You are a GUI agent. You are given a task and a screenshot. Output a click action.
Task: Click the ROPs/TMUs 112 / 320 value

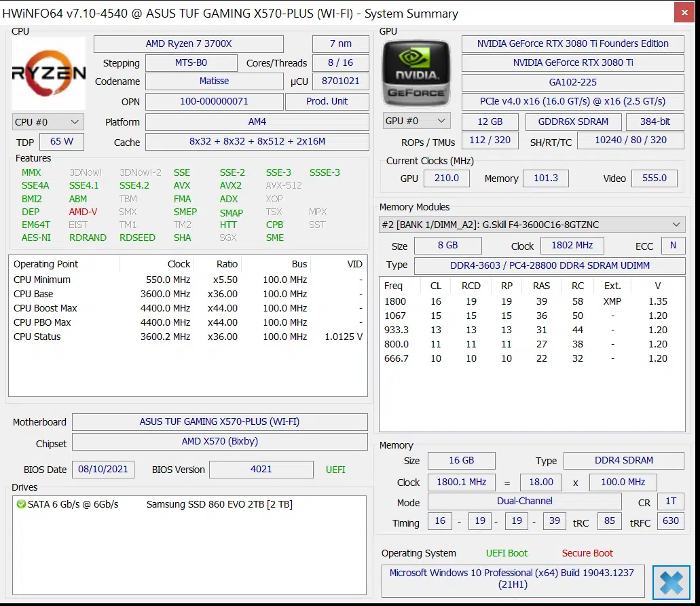[x=490, y=140]
